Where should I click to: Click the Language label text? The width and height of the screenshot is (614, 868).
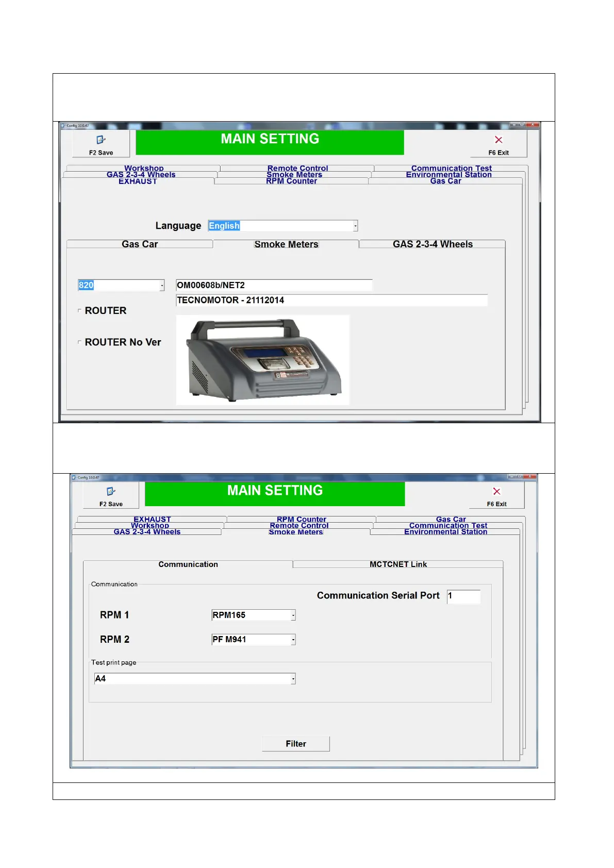coord(178,226)
